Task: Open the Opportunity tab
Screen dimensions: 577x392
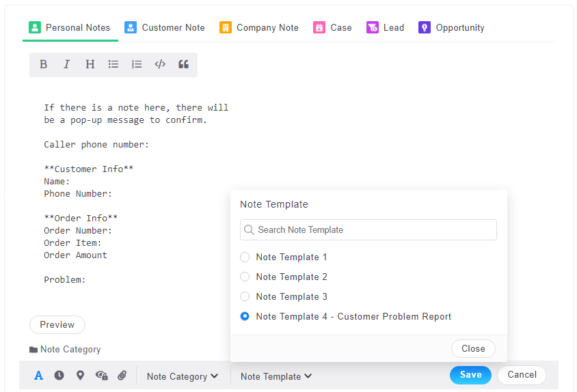Action: tap(452, 28)
